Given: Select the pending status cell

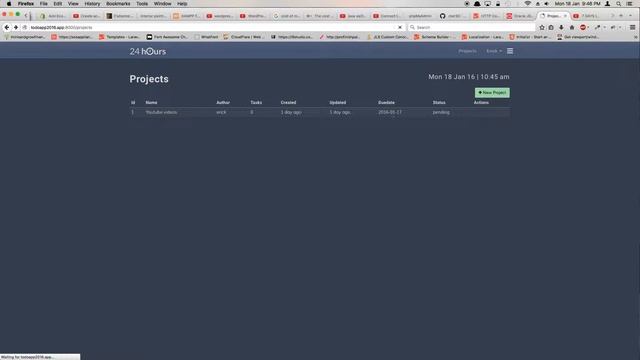Looking at the screenshot, I should pyautogui.click(x=441, y=112).
